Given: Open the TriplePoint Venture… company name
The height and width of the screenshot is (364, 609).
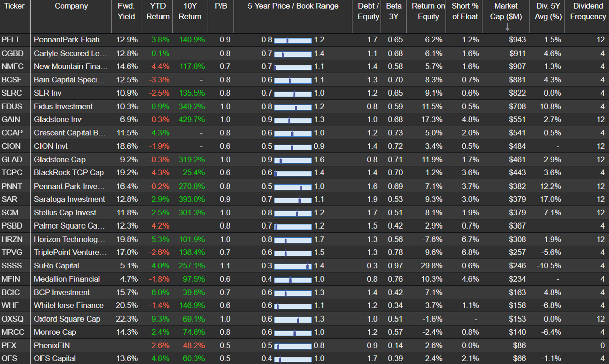Looking at the screenshot, I should (70, 252).
